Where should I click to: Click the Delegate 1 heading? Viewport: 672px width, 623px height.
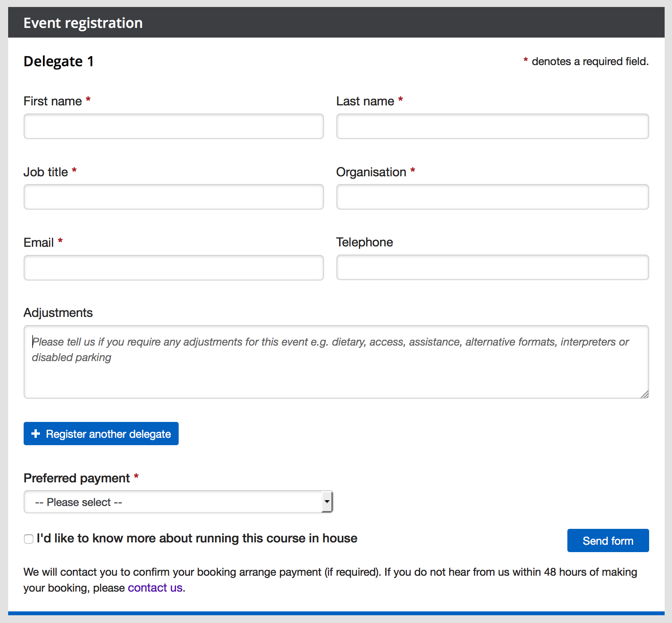click(x=59, y=61)
